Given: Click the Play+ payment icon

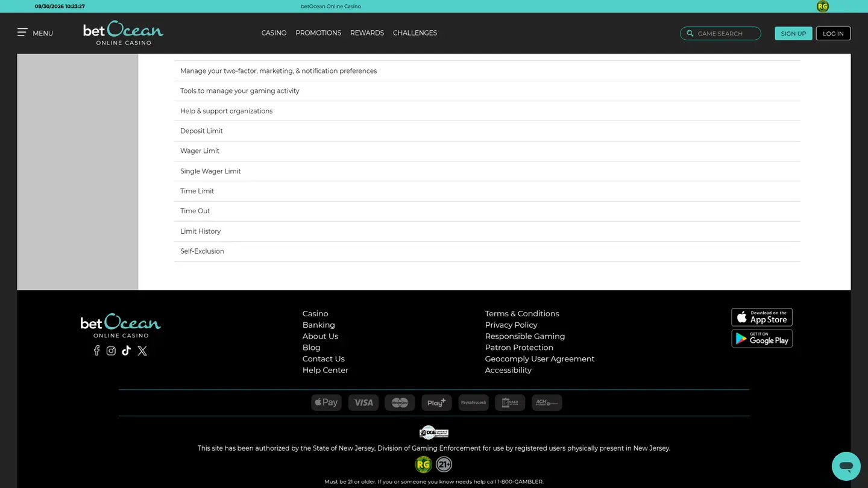Looking at the screenshot, I should tap(436, 402).
